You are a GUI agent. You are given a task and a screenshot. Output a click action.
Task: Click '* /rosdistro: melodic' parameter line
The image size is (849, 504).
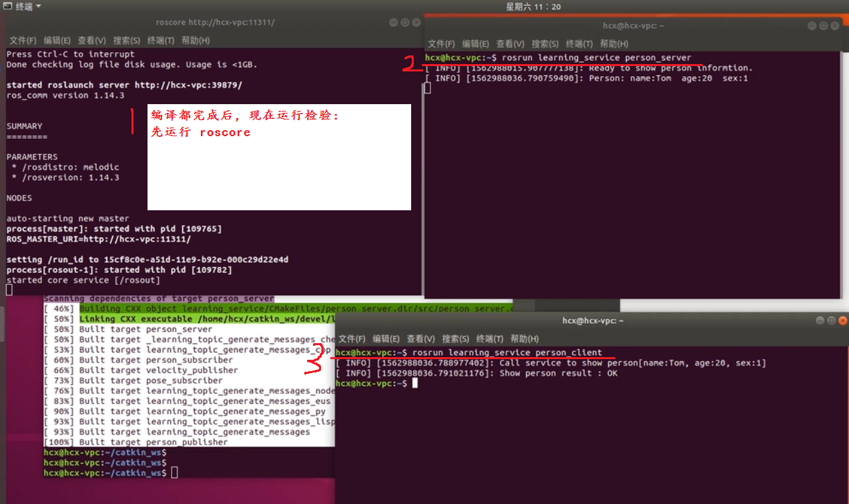tap(65, 168)
